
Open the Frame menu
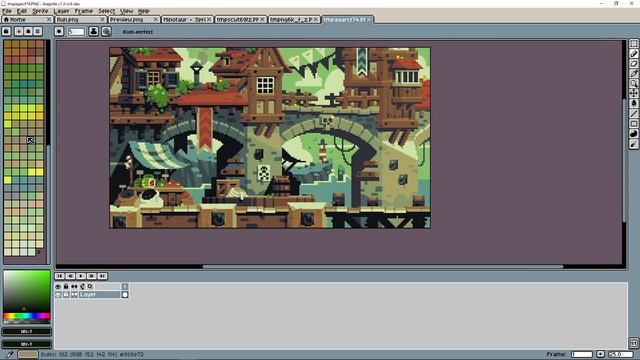[x=84, y=11]
